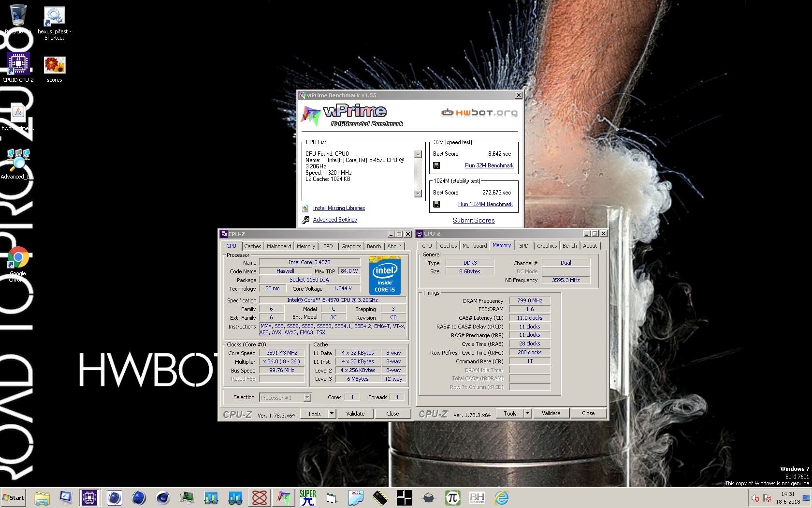
Task: Open the black and white squares taskbar icon
Action: [405, 498]
